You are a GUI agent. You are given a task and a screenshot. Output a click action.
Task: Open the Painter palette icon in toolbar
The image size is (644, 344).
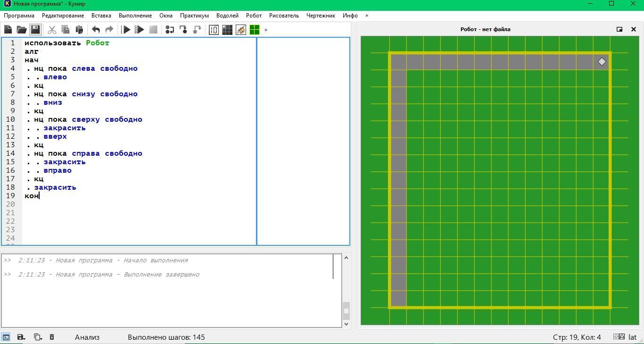[240, 30]
